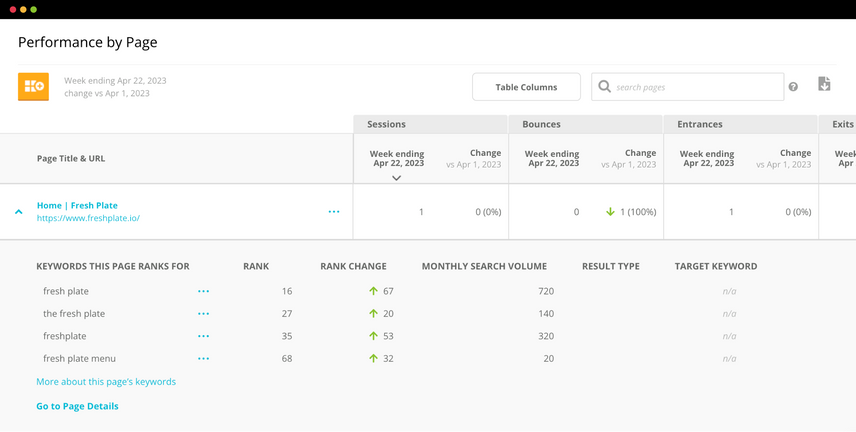Open the help question mark icon
The image size is (856, 432).
(793, 87)
